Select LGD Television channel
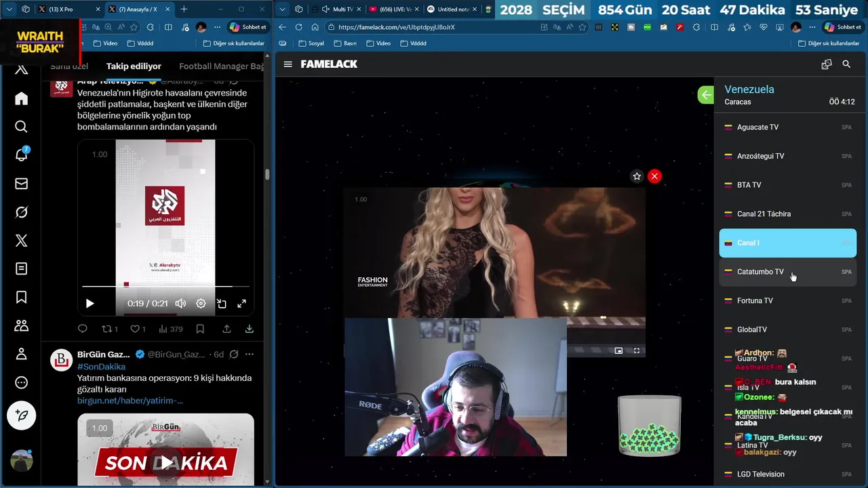The image size is (868, 488). click(787, 474)
